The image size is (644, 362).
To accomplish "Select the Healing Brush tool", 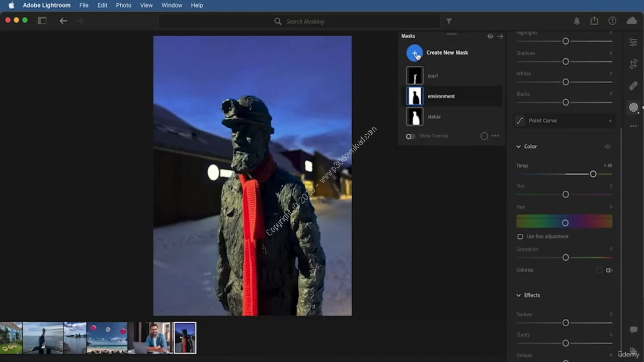I will coord(633,86).
